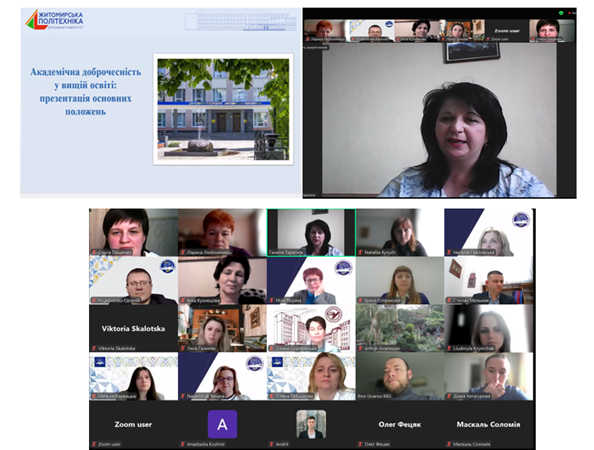Click the Житомирська Політехніка logo on slide

click(54, 20)
